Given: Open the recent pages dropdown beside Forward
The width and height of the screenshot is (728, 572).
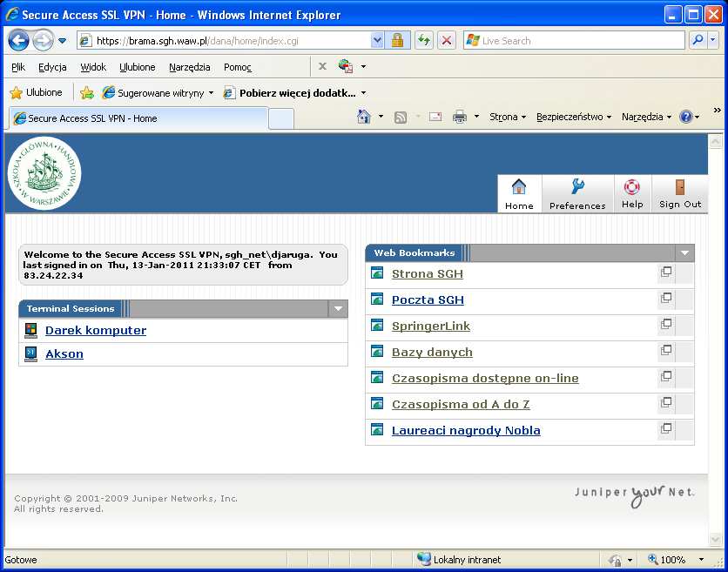Looking at the screenshot, I should point(62,41).
